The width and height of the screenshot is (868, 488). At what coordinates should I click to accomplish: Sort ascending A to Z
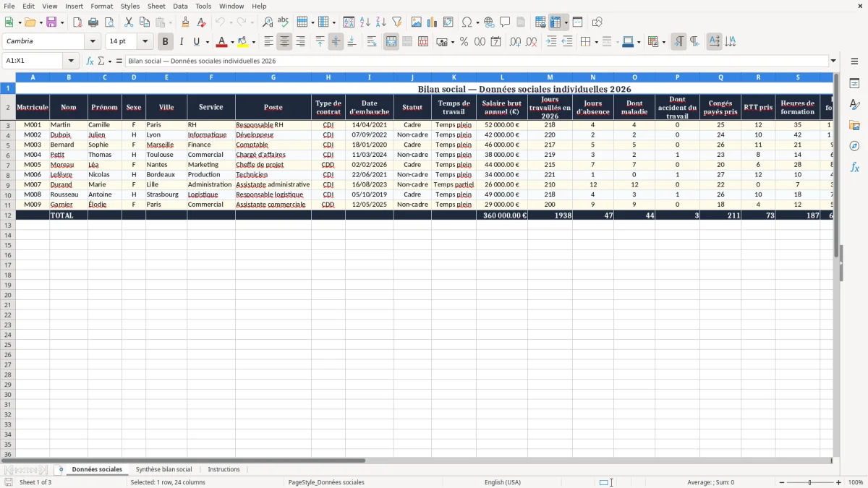[x=365, y=22]
